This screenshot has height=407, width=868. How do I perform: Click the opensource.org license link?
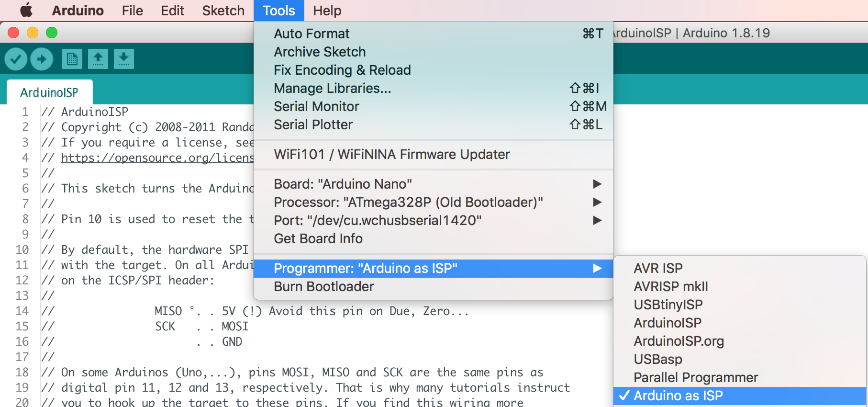(157, 158)
